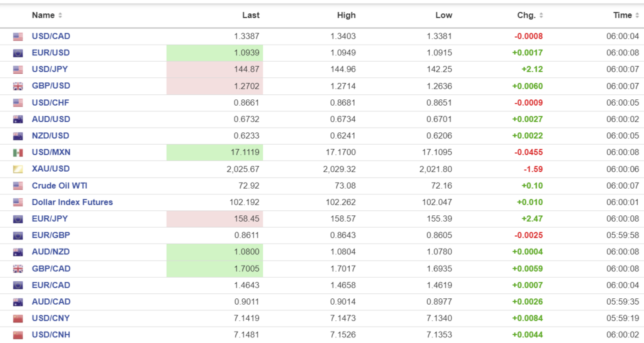Click the Low column header
The height and width of the screenshot is (343, 644).
point(443,15)
